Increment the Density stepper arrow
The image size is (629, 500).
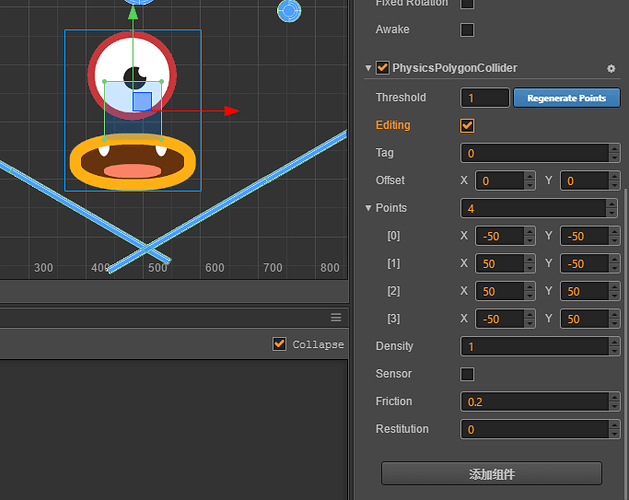tap(615, 342)
